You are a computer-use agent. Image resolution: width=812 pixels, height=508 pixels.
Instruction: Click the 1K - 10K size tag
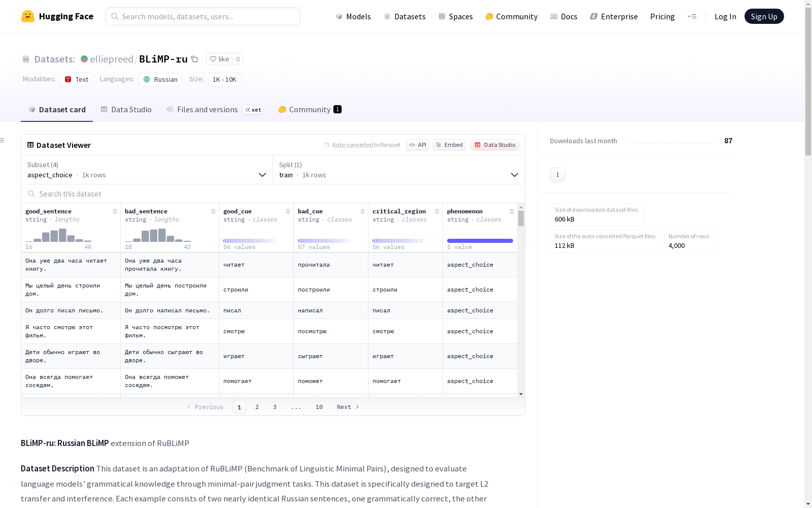click(x=224, y=79)
